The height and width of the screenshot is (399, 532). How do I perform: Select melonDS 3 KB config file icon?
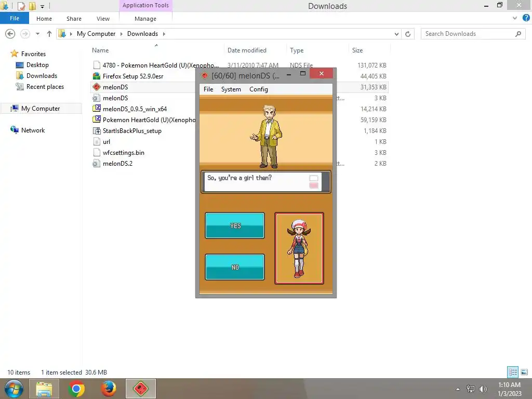click(97, 98)
